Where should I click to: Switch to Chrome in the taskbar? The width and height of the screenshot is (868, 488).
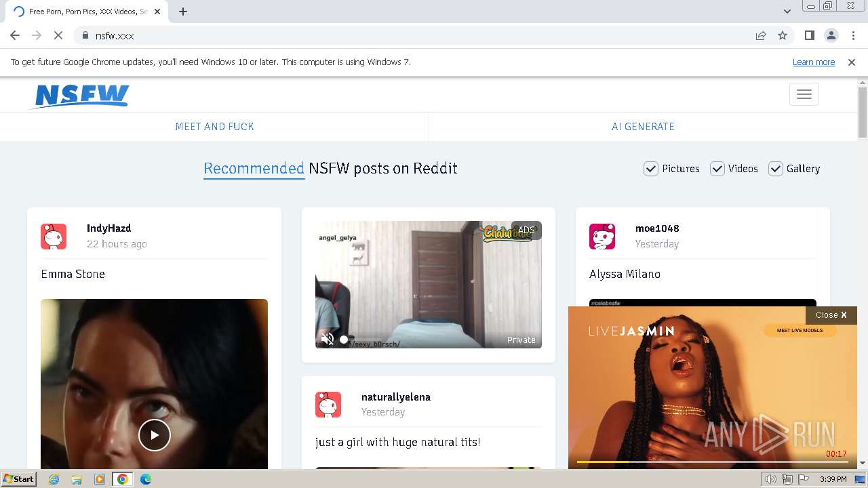(x=123, y=479)
